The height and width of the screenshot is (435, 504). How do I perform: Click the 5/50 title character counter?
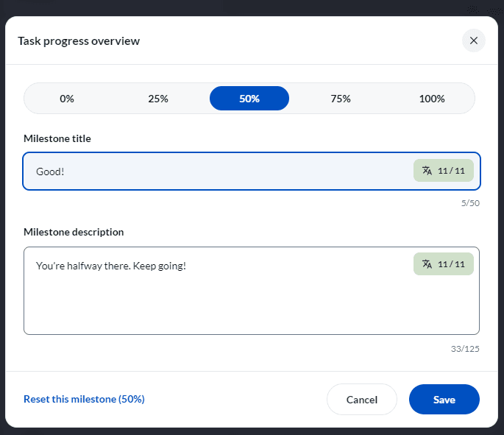click(x=470, y=203)
